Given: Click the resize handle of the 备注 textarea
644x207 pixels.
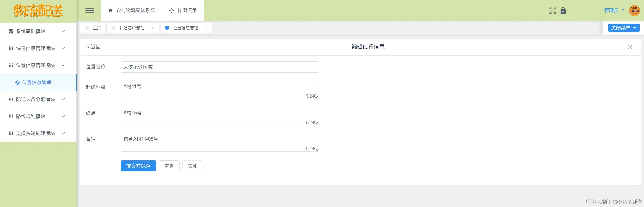Looking at the screenshot, I should [317, 150].
